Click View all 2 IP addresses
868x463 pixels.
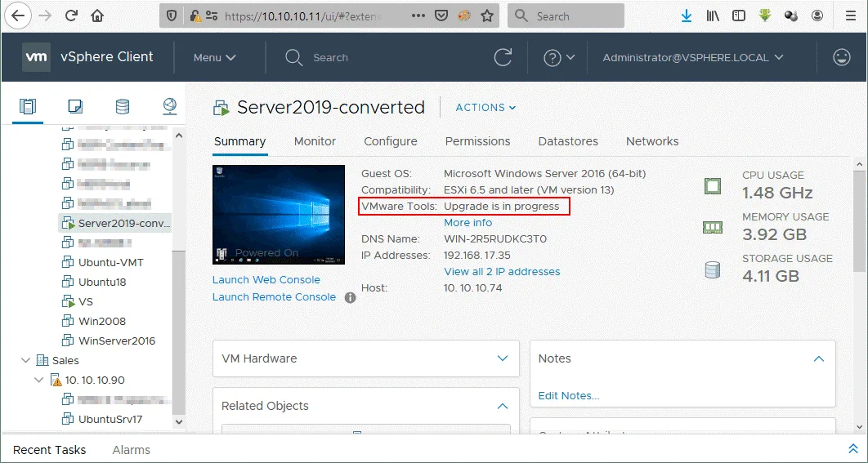(x=502, y=271)
